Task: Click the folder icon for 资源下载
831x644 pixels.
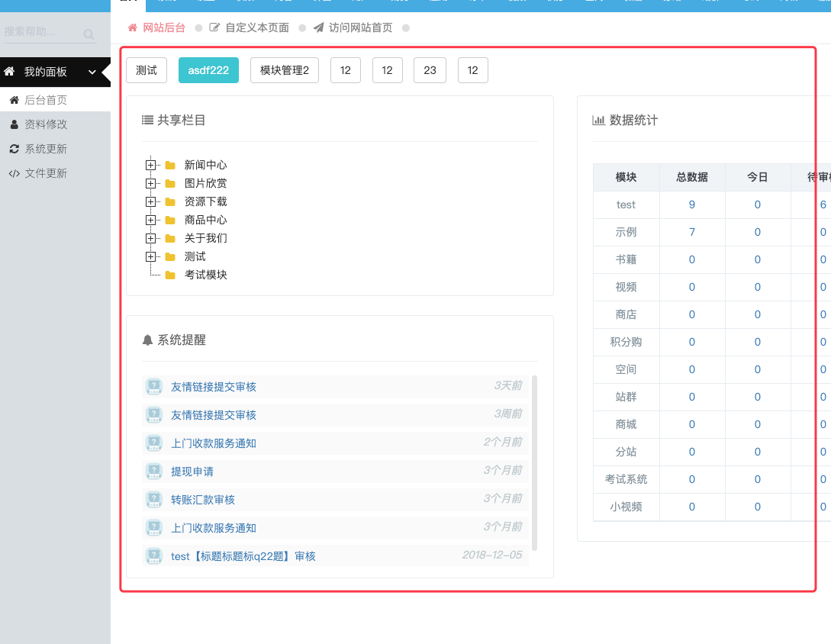Action: click(170, 202)
